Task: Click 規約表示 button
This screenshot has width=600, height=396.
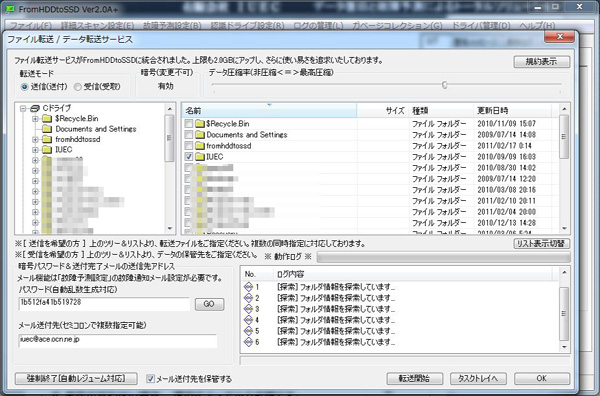Action: click(x=541, y=62)
